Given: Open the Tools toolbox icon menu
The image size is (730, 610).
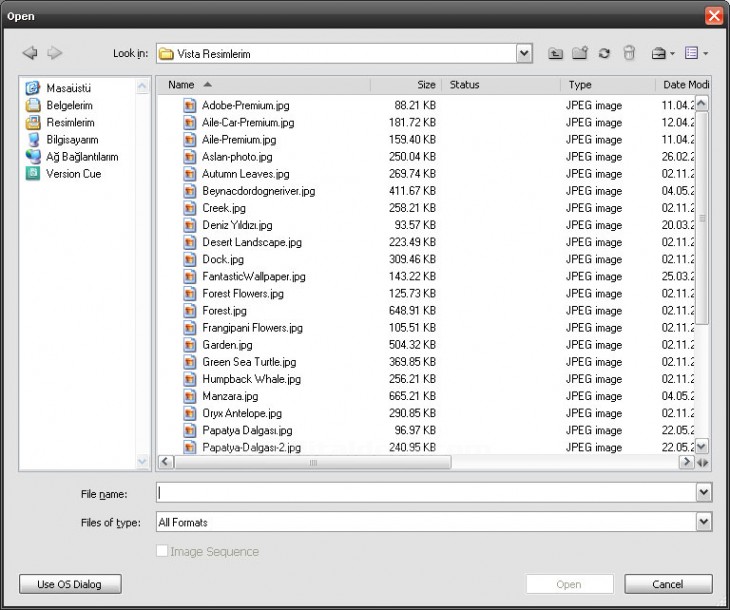Looking at the screenshot, I should click(x=659, y=54).
